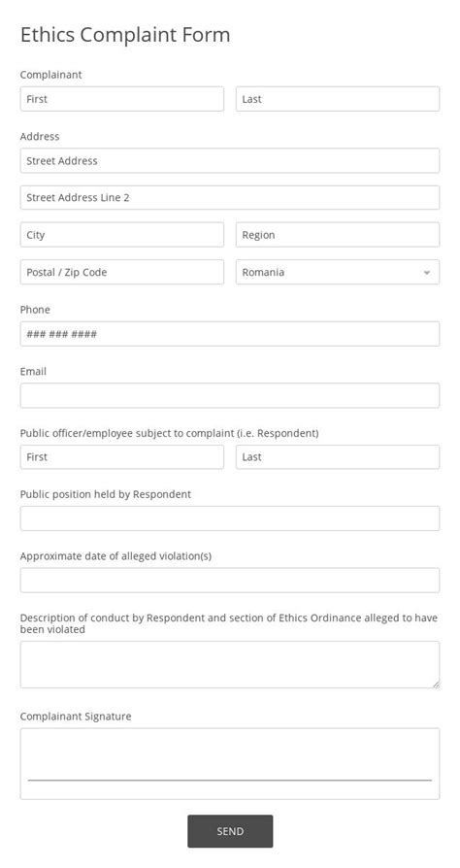The image size is (460, 868).
Task: Click the Public position held by Respondent field
Action: pyautogui.click(x=230, y=518)
